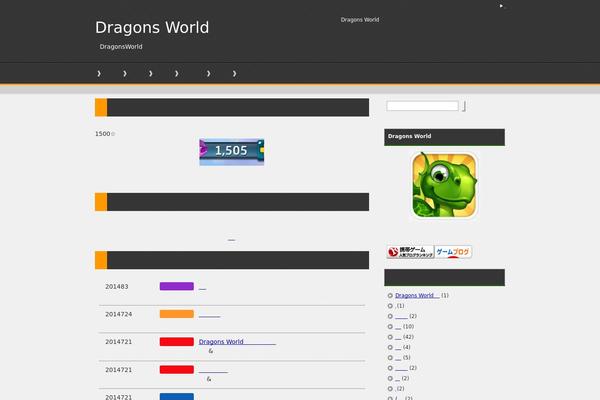Viewport: 600px width, 400px height.
Task: Click the large Dragons World site title
Action: (x=152, y=28)
